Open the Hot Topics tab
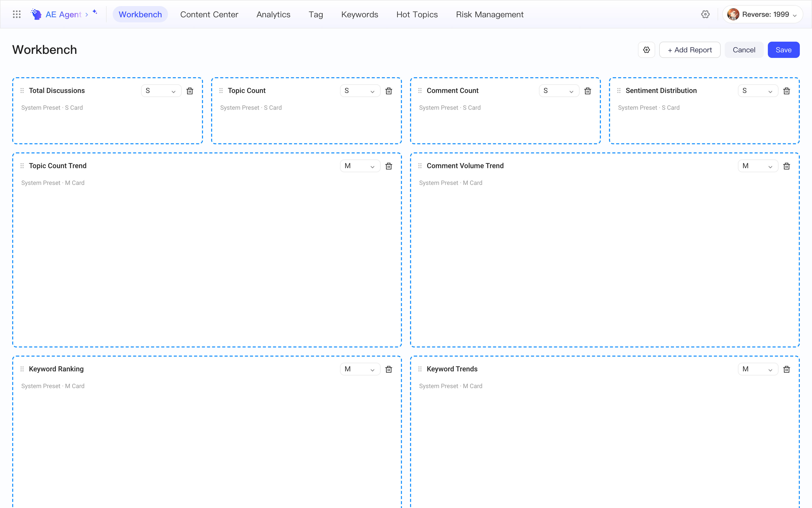 click(x=417, y=14)
